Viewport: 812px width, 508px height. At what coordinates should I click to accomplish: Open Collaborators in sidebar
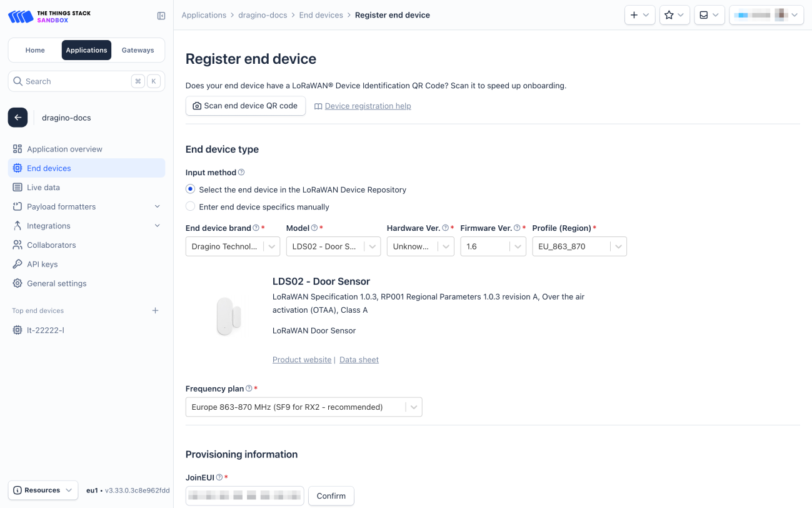click(86, 245)
